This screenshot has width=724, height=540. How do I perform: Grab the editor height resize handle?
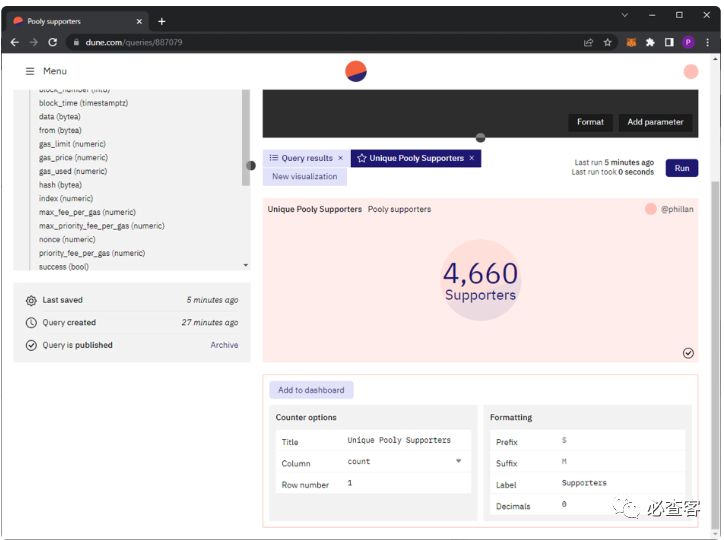click(480, 138)
